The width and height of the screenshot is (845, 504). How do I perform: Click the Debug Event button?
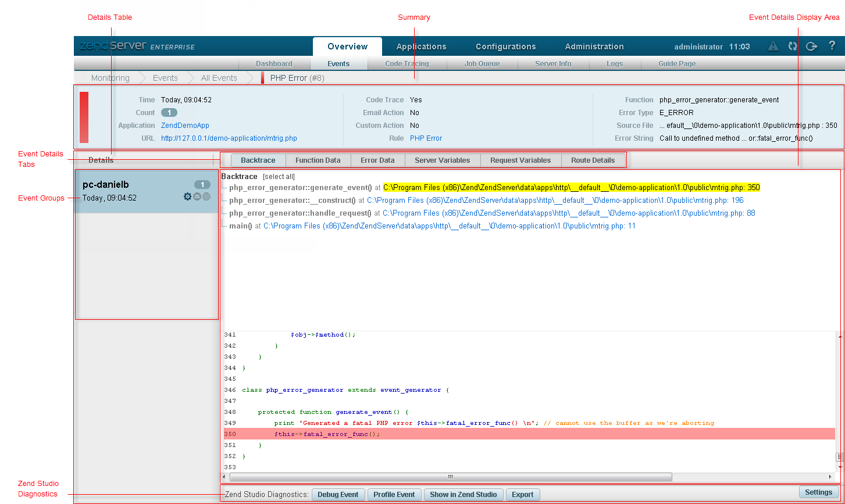click(x=338, y=495)
